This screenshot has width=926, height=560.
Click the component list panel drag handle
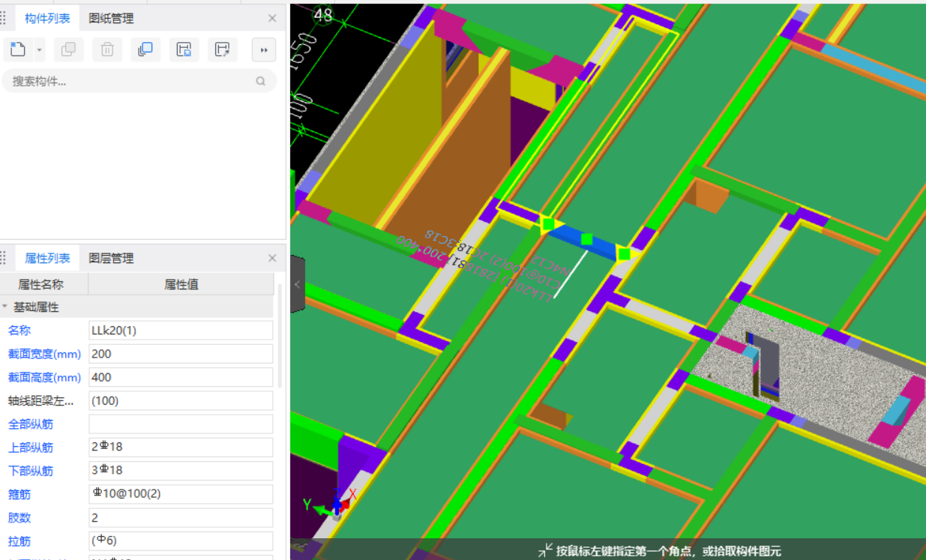point(4,18)
